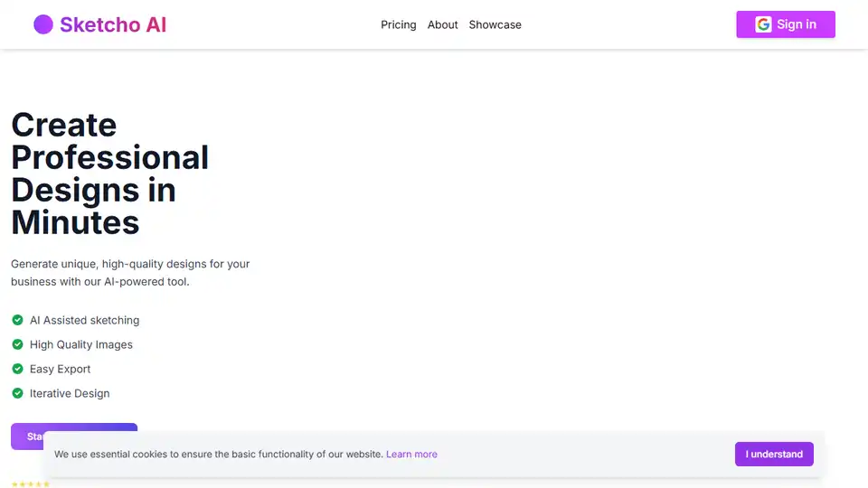Select the AI Assisted sketching feature text
Viewport: 868px width, 488px height.
point(84,320)
